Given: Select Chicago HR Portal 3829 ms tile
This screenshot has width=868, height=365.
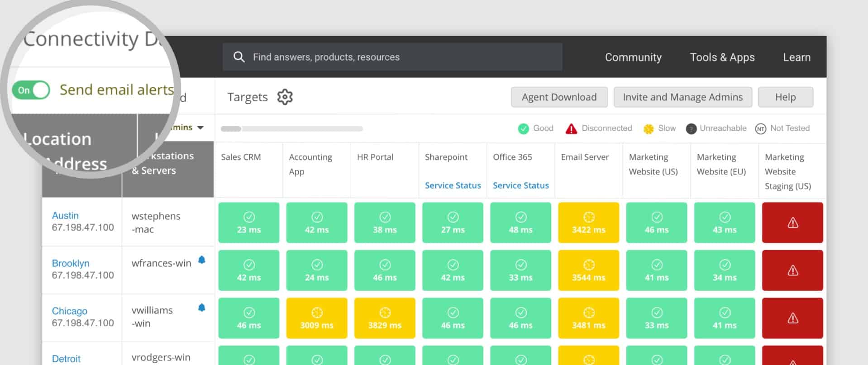Looking at the screenshot, I should pos(385,318).
